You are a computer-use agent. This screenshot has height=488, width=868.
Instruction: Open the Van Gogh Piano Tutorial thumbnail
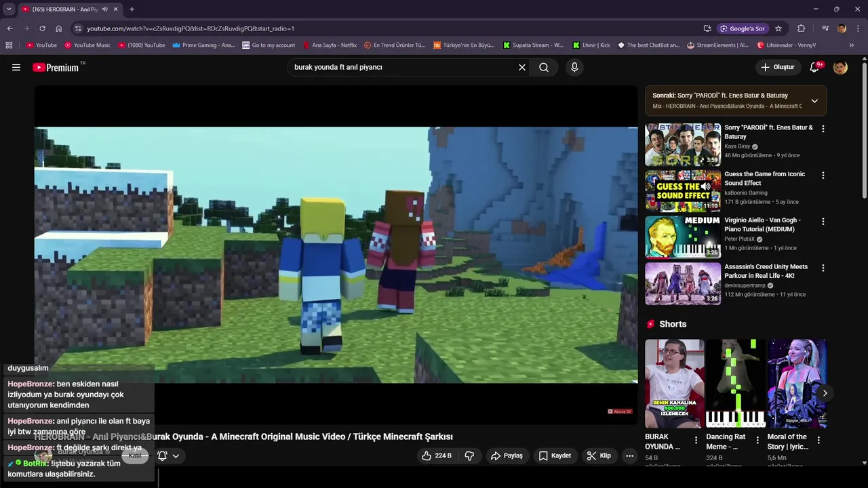[683, 237]
